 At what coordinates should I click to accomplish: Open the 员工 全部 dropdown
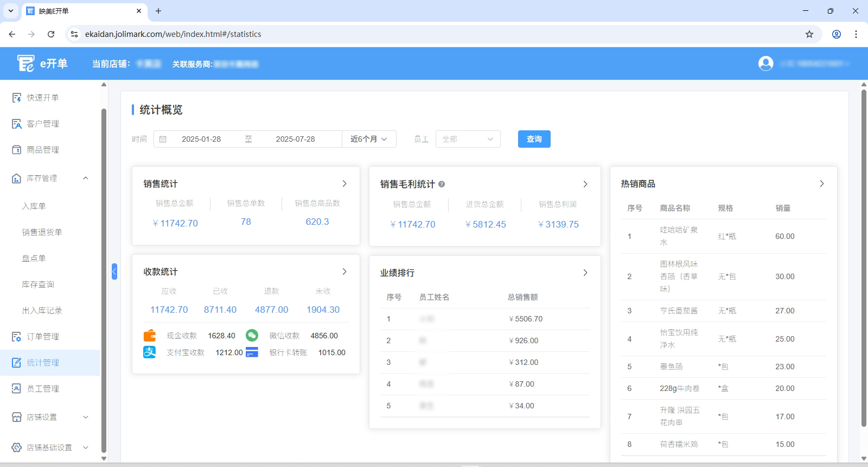point(468,139)
